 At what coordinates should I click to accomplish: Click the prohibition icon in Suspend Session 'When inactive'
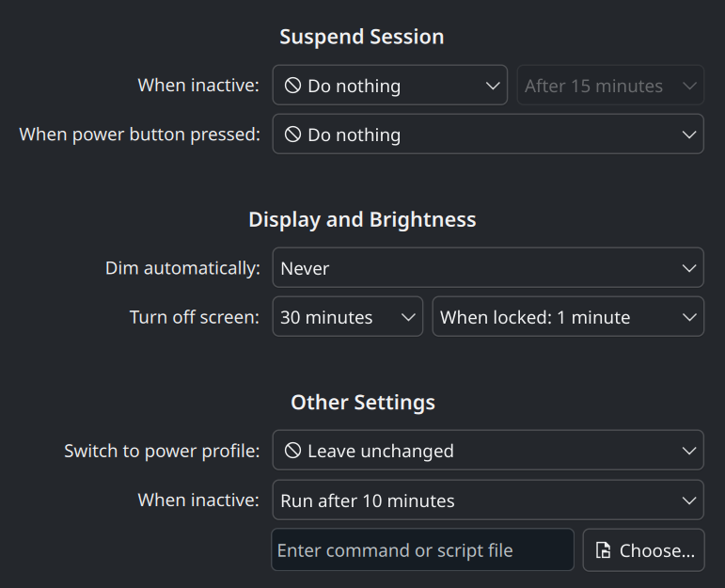point(292,86)
